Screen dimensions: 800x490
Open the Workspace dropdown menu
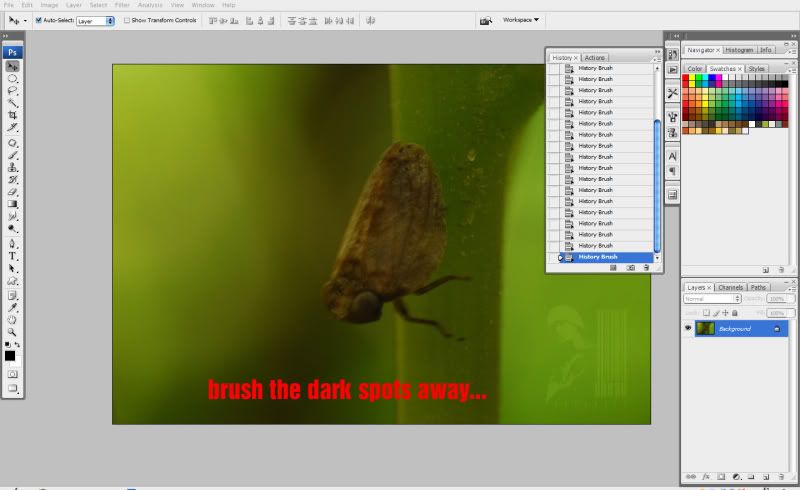coord(521,20)
